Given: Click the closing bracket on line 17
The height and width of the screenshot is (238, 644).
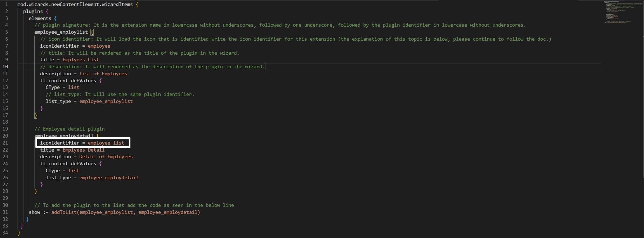Looking at the screenshot, I should tap(36, 115).
